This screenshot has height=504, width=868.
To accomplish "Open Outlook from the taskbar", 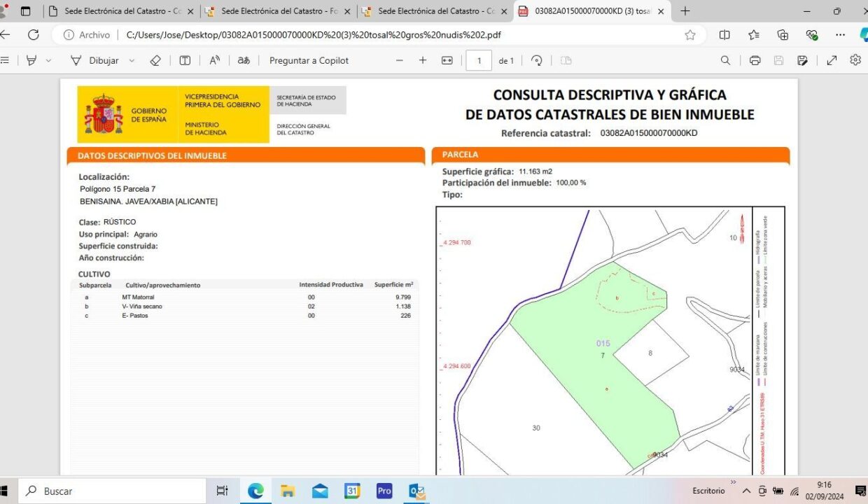I will 417,491.
